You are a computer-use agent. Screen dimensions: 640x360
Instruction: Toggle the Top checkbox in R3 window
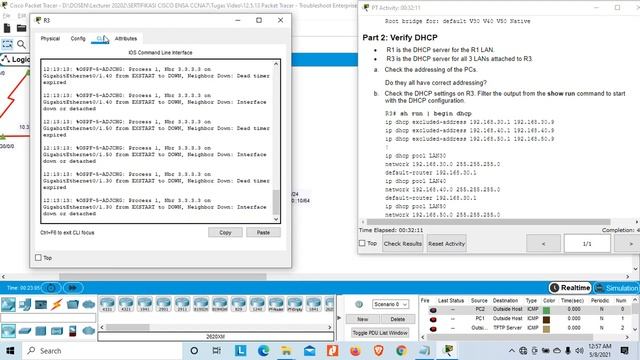pos(38,258)
